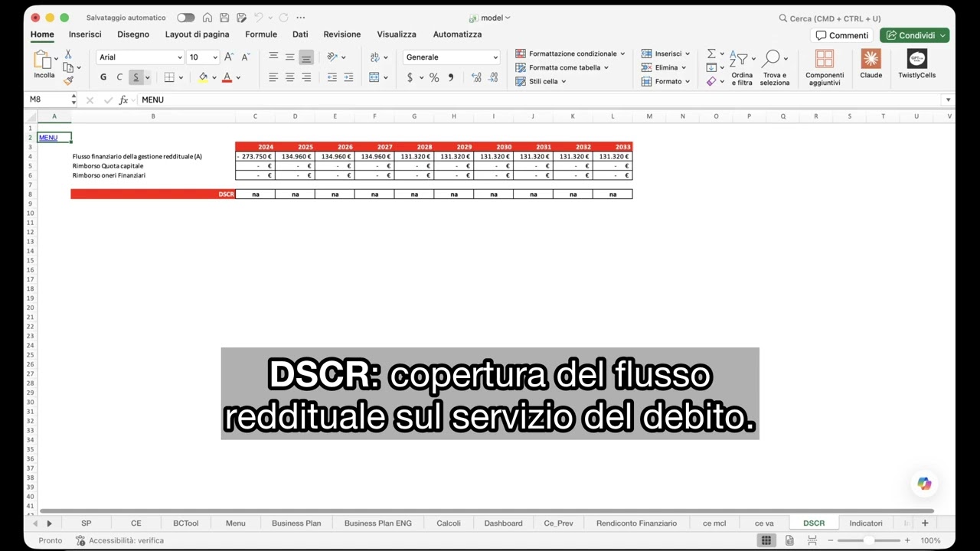Open Formatta come tabella menu
980x551 pixels.
pyautogui.click(x=562, y=67)
